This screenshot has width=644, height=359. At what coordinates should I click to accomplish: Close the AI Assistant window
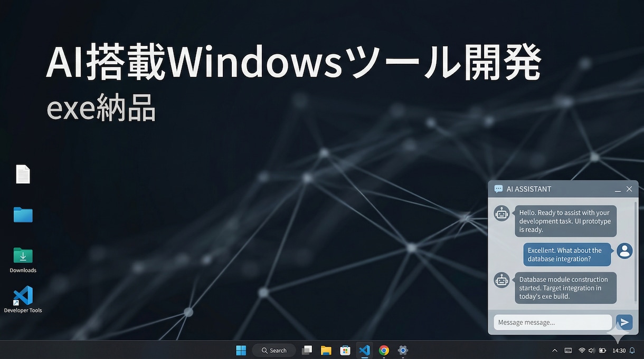pyautogui.click(x=629, y=189)
